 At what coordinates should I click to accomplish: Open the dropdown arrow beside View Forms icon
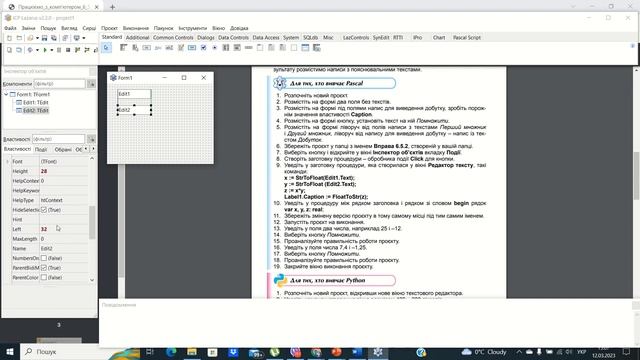coord(84,38)
